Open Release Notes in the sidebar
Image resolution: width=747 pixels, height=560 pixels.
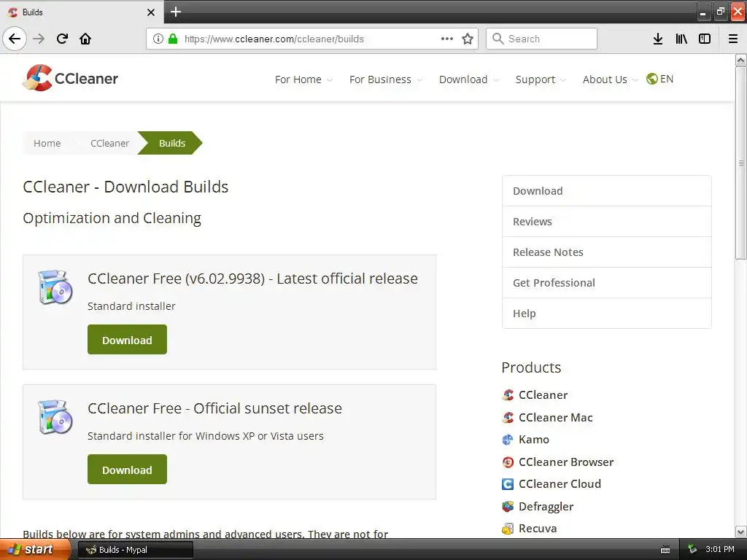[606, 252]
